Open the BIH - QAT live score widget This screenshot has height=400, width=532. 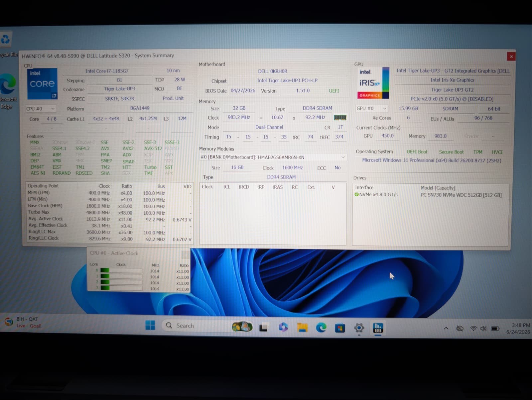point(23,322)
